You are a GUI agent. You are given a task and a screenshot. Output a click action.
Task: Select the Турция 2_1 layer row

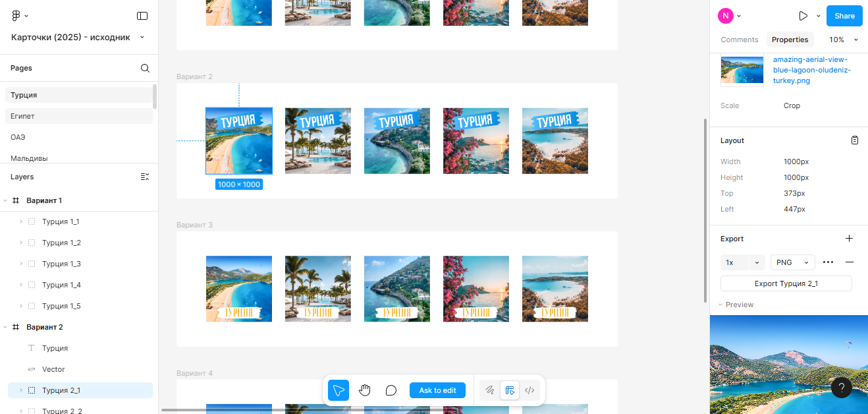tap(80, 390)
